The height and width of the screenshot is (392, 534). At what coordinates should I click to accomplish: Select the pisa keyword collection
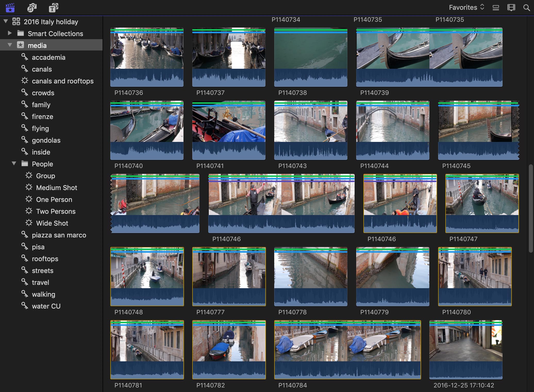point(38,247)
